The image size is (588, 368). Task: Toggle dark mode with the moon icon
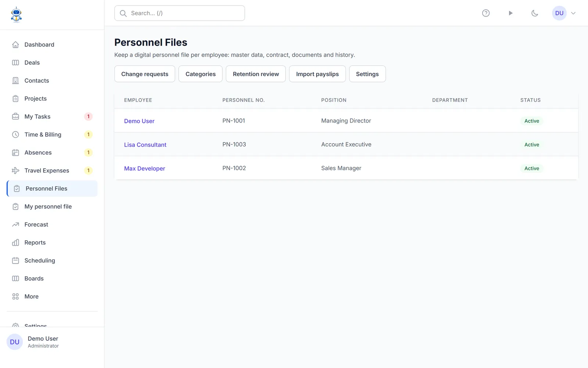click(x=535, y=13)
